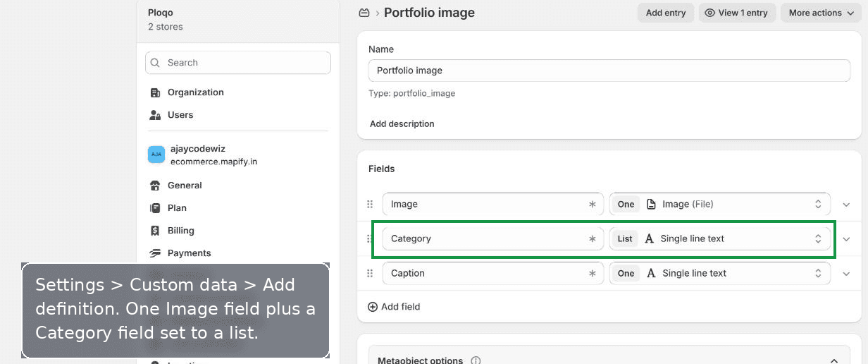
Task: Click the info icon beside Metaobject options
Action: tap(476, 360)
